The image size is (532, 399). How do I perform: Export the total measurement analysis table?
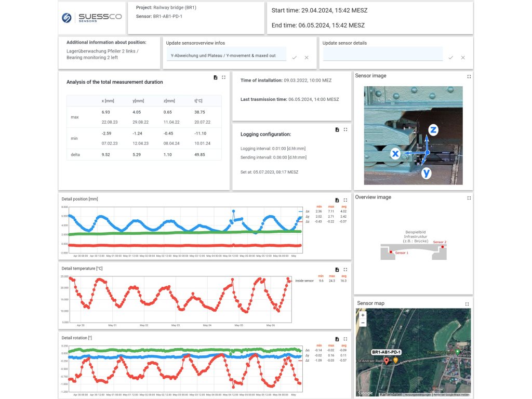(x=216, y=77)
